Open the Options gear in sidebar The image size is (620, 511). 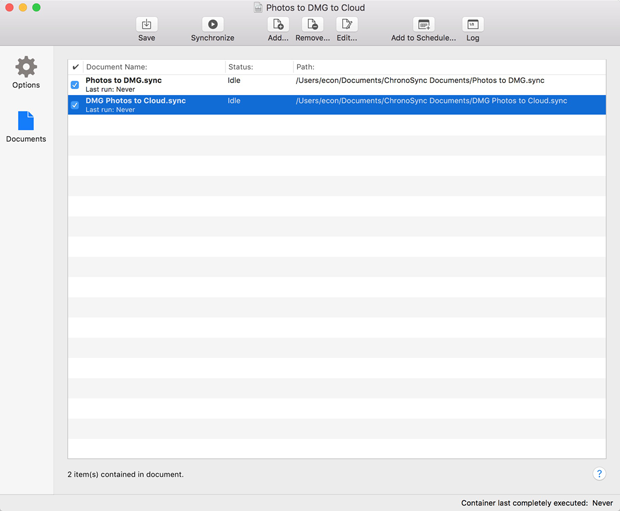pyautogui.click(x=26, y=66)
